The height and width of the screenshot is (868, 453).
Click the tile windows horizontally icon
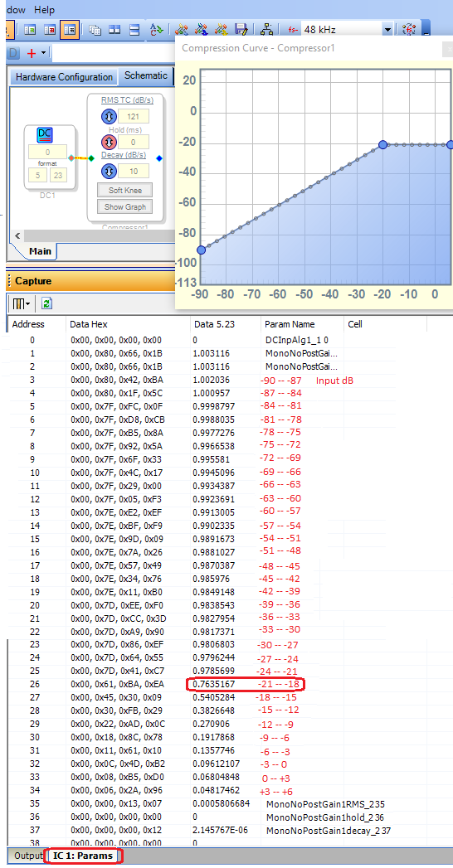[134, 30]
